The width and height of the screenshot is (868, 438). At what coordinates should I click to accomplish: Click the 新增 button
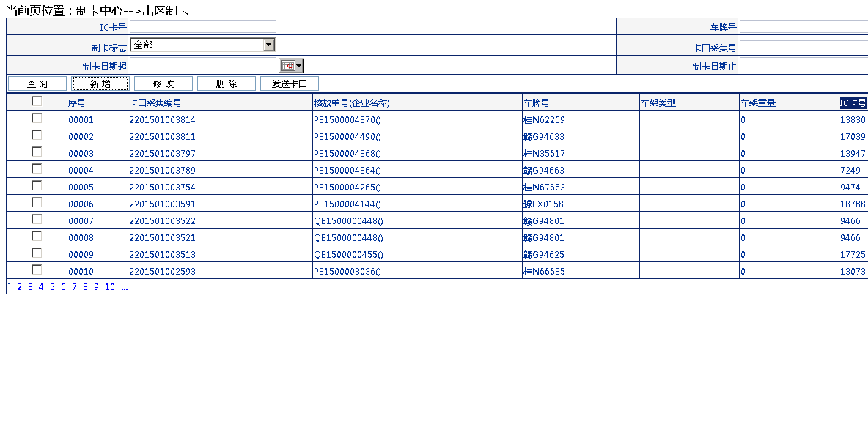100,83
